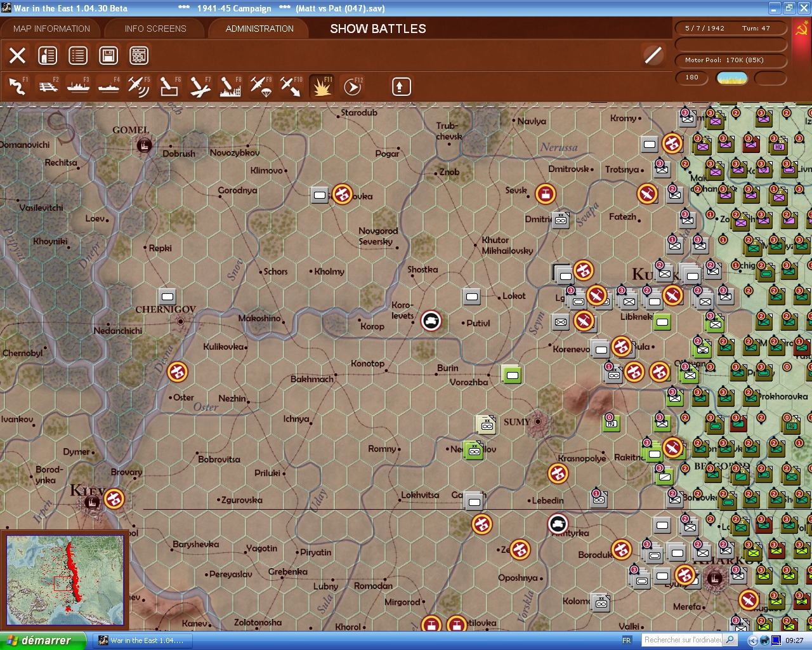Image resolution: width=812 pixels, height=650 pixels.
Task: Click the 180 value box
Action: [x=693, y=77]
